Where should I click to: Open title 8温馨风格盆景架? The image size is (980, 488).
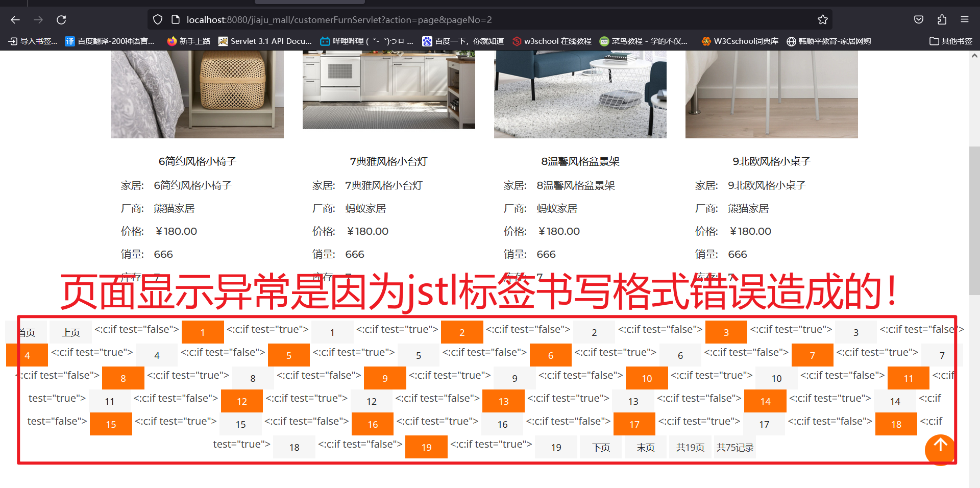(x=580, y=161)
